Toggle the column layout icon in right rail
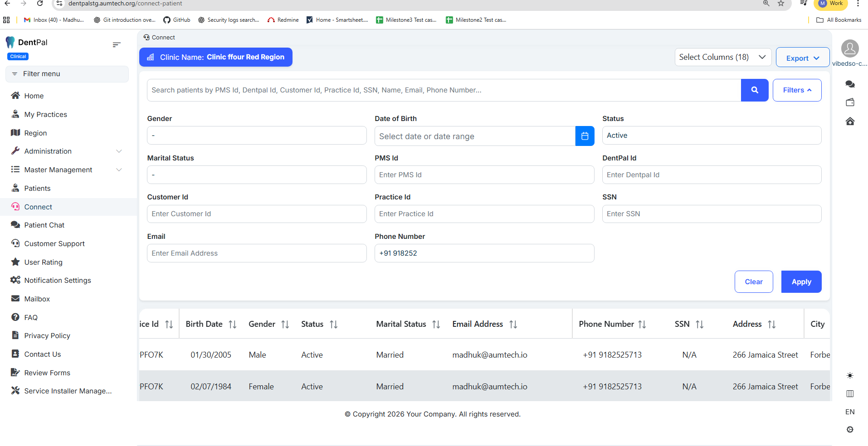Viewport: 868px width, 446px height. (850, 393)
